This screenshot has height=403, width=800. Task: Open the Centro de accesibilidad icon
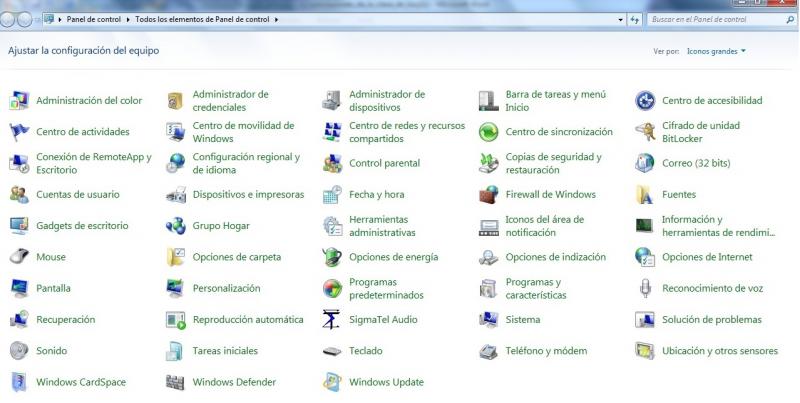(645, 100)
